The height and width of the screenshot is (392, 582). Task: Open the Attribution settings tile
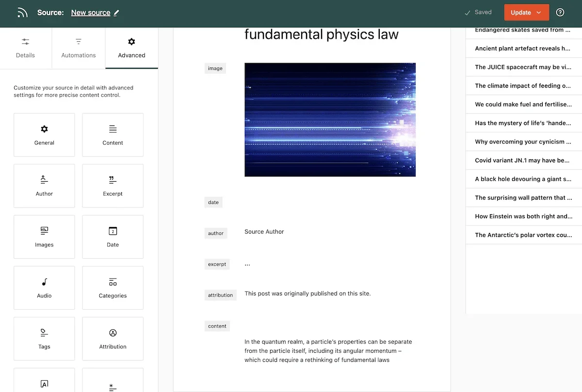click(113, 338)
